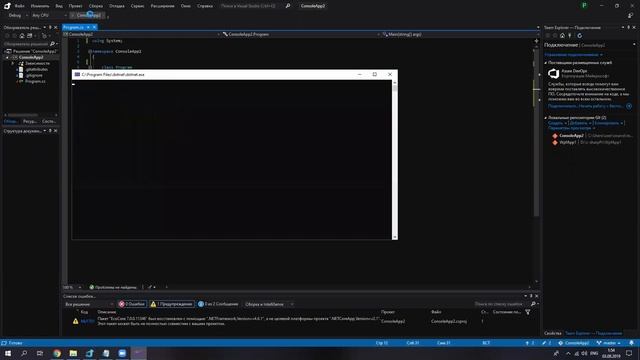The width and height of the screenshot is (640, 360).
Task: Expand the Зависимости node
Action: coord(12,64)
